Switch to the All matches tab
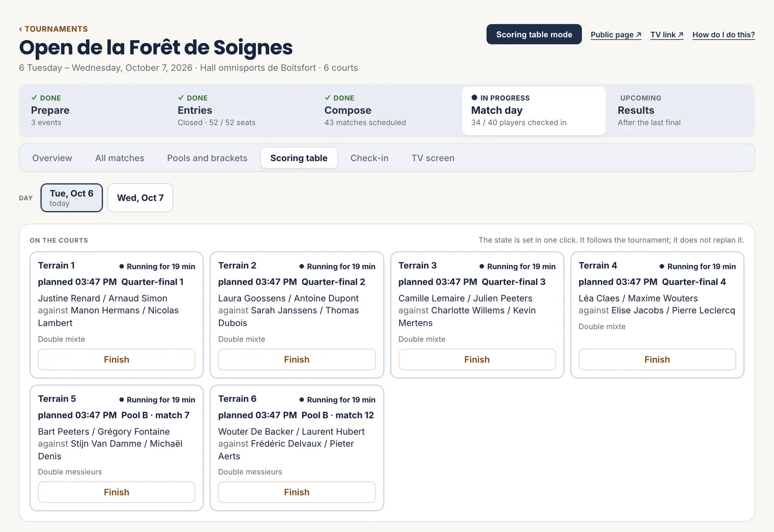The width and height of the screenshot is (774, 532). pyautogui.click(x=119, y=158)
